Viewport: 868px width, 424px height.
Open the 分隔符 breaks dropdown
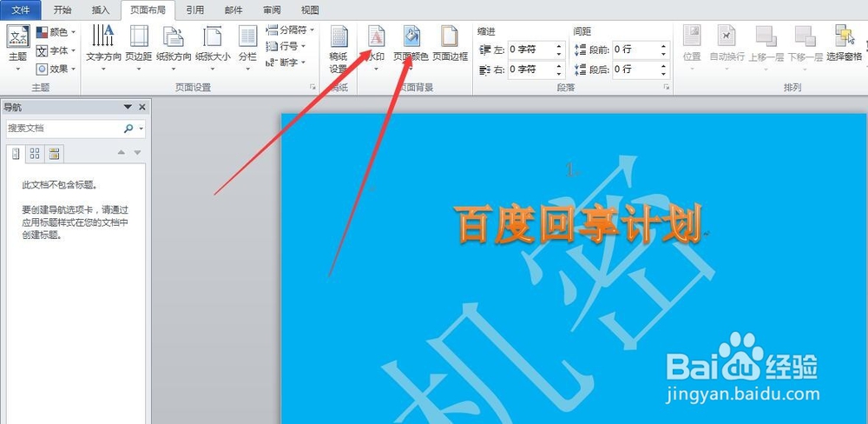point(290,30)
